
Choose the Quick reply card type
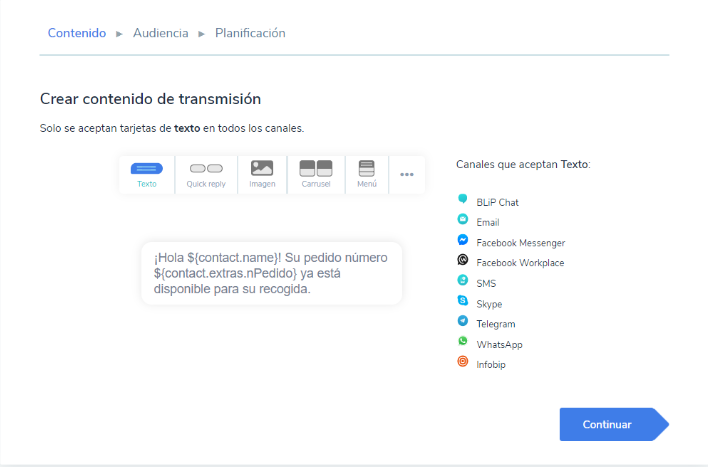point(206,175)
